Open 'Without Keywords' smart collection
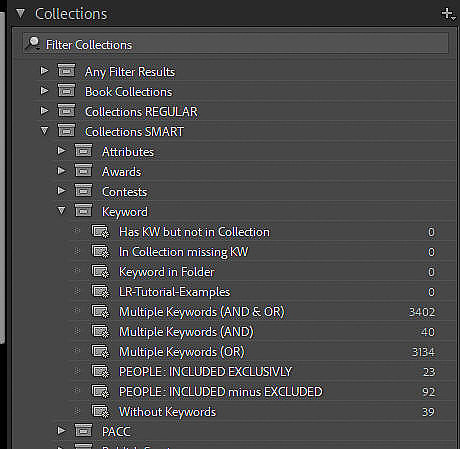 167,412
